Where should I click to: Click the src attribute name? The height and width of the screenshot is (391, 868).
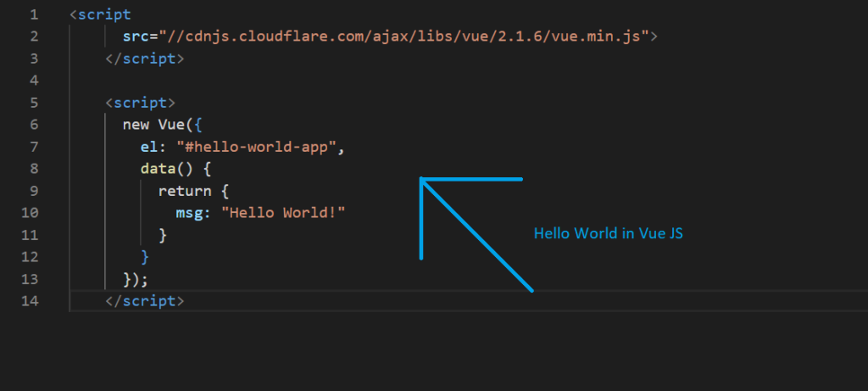tap(136, 36)
